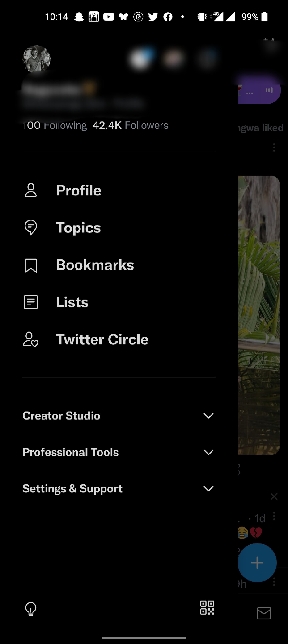Expand the Professional Tools chevron

(x=208, y=452)
